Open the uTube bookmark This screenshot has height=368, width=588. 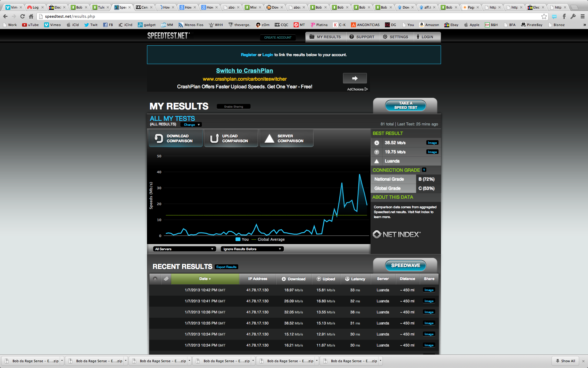(x=30, y=25)
